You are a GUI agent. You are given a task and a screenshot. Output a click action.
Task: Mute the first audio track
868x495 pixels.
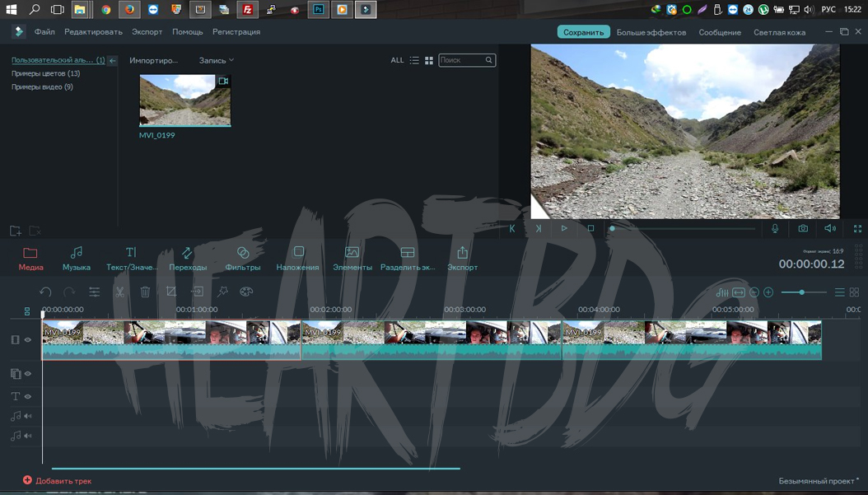(x=26, y=416)
